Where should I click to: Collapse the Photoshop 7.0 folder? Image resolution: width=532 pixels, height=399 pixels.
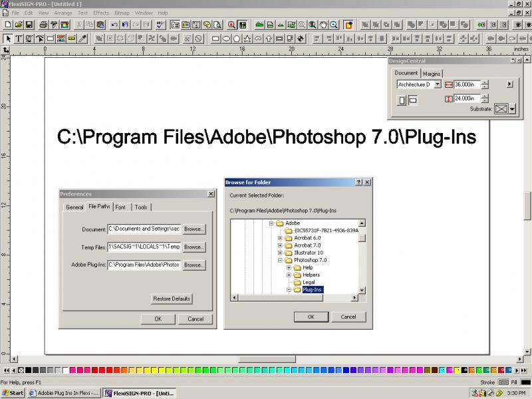(280, 261)
